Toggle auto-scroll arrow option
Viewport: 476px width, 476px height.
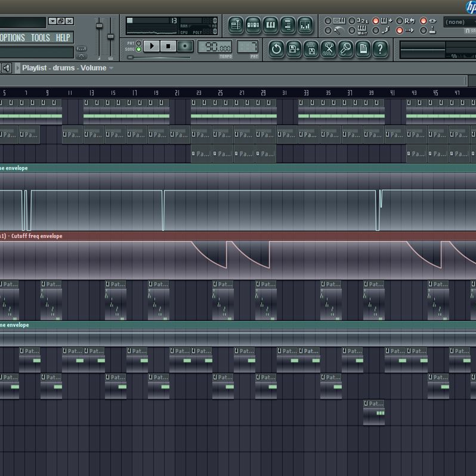[x=400, y=31]
